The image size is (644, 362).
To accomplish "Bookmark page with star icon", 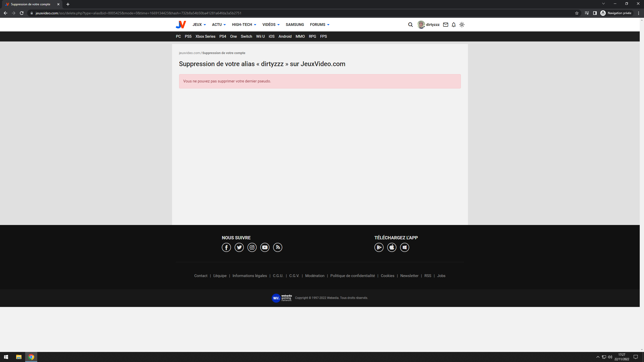I will (577, 13).
